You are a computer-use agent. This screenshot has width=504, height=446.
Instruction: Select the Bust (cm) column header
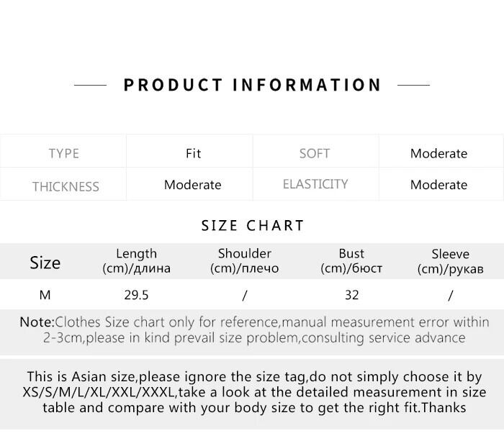[x=351, y=261]
